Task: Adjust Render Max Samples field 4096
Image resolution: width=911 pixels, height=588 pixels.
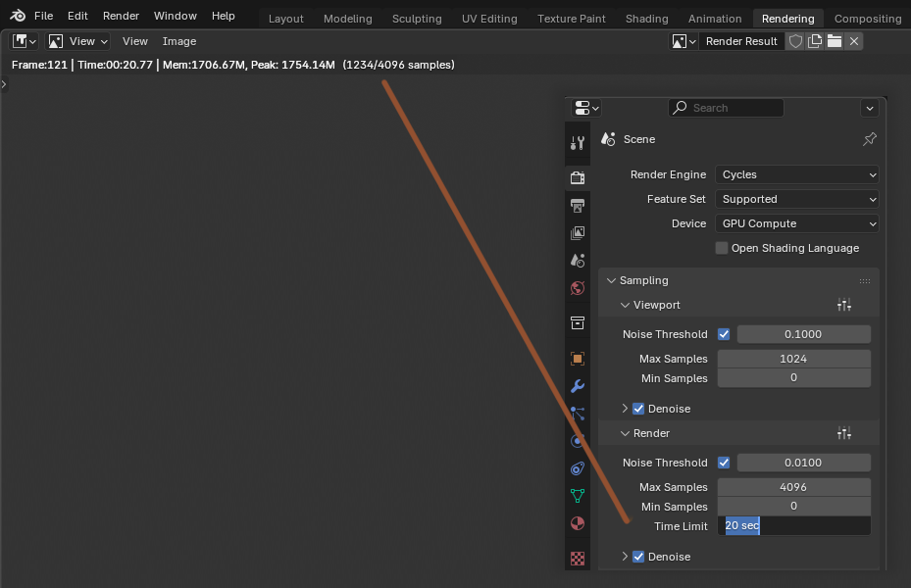Action: click(x=793, y=487)
